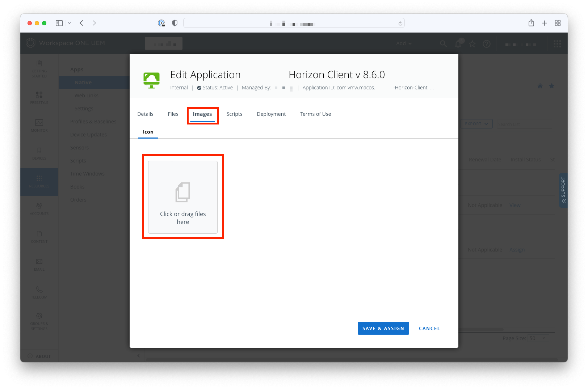Click the Save & Assign button
This screenshot has width=588, height=389.
click(x=383, y=328)
